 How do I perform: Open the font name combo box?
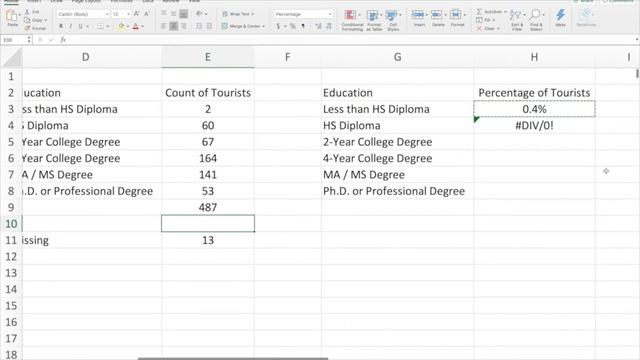point(83,14)
